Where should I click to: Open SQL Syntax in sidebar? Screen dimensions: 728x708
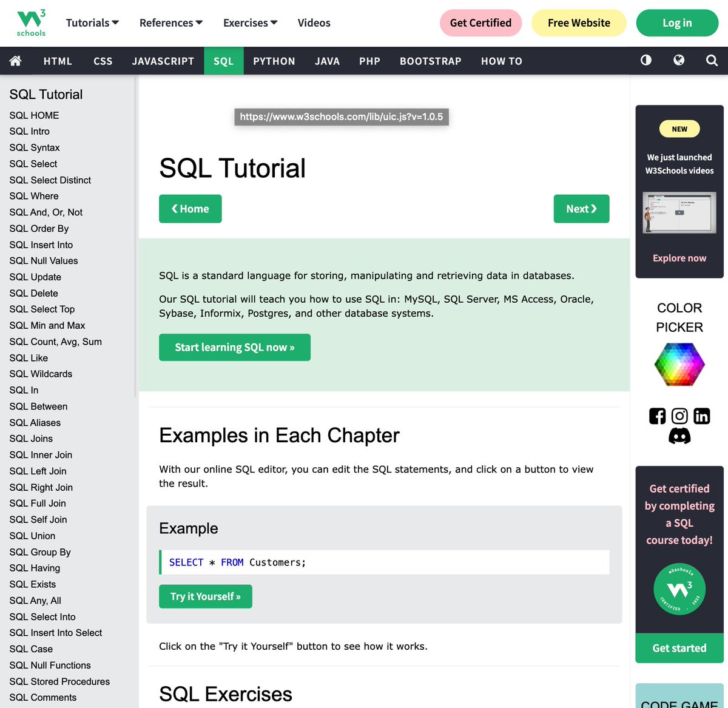tap(35, 147)
